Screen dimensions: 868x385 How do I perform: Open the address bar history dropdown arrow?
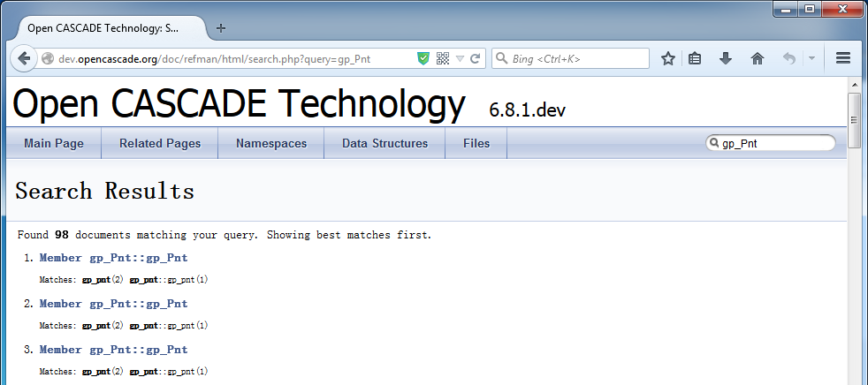coord(460,58)
